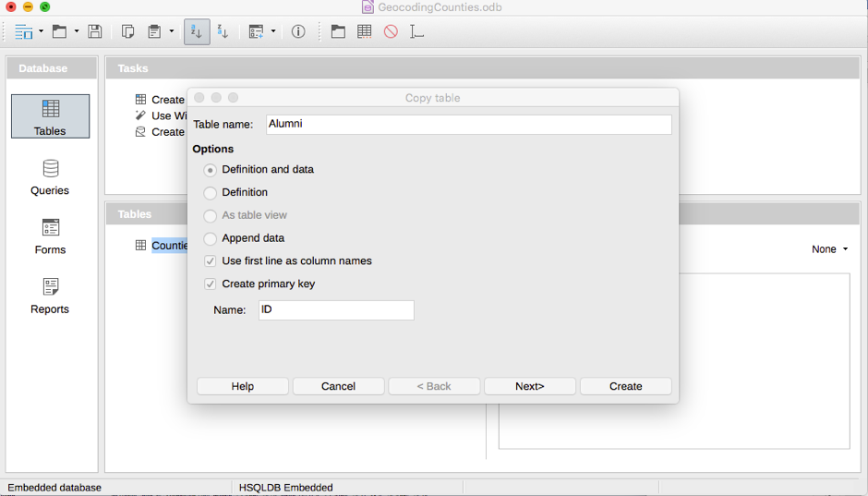Select the Definition only radio option
The image size is (868, 496).
[211, 193]
